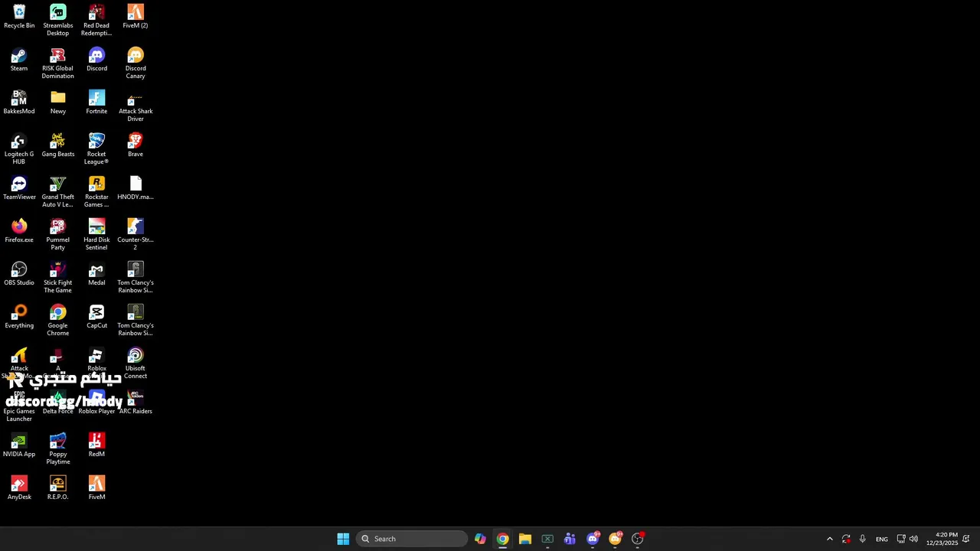This screenshot has width=980, height=551.
Task: Click the Firefox.exe desktop icon
Action: click(19, 231)
